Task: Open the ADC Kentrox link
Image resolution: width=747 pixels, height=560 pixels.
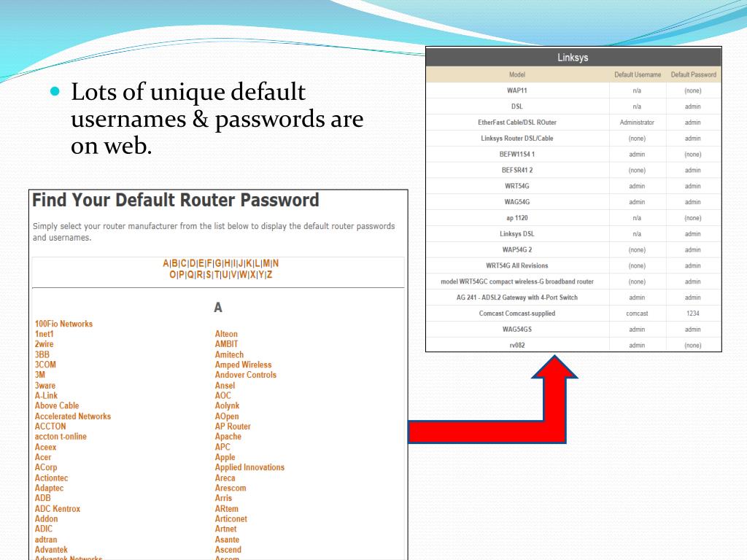Action: [58, 509]
